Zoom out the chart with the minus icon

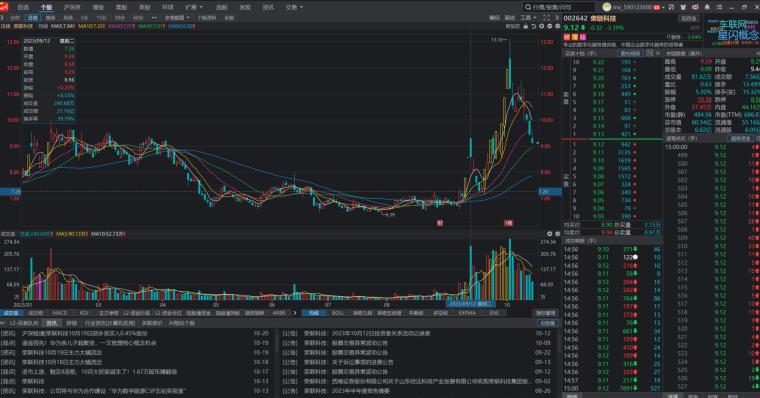(x=550, y=26)
